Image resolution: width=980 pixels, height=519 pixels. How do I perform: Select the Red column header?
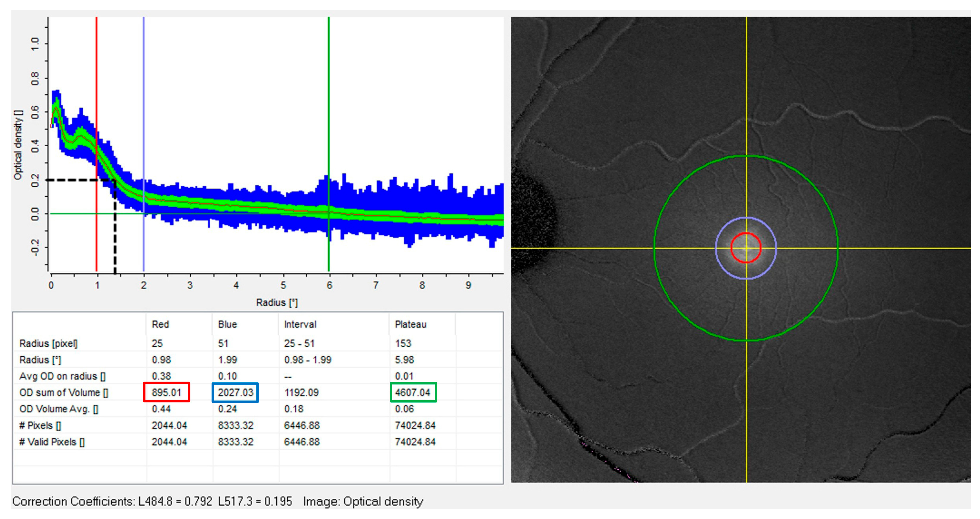click(x=160, y=324)
